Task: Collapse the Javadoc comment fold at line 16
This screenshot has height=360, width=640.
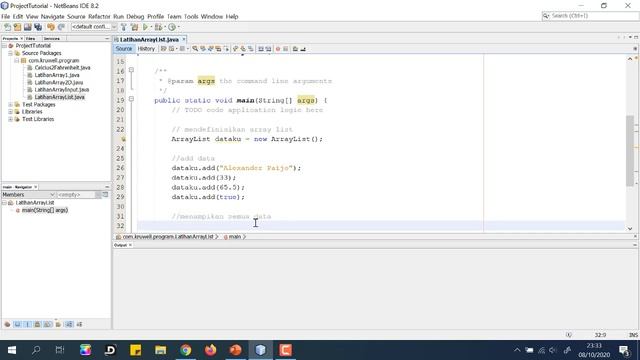Action: (131, 70)
